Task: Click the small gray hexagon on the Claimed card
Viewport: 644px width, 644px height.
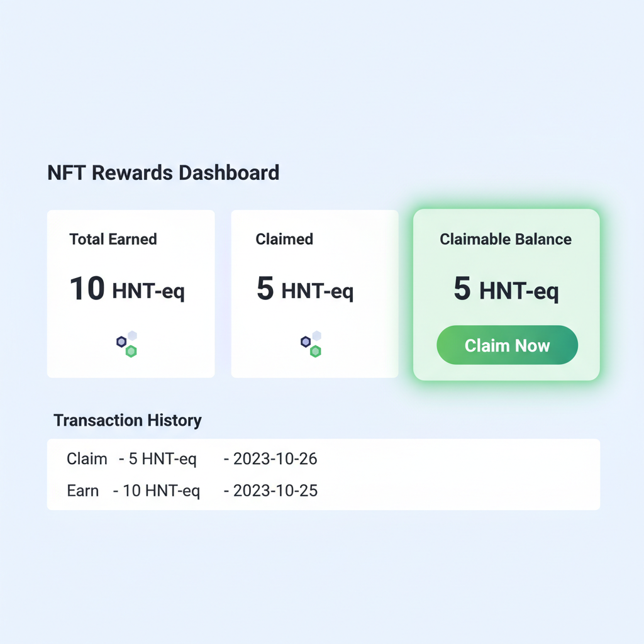Action: (x=316, y=336)
